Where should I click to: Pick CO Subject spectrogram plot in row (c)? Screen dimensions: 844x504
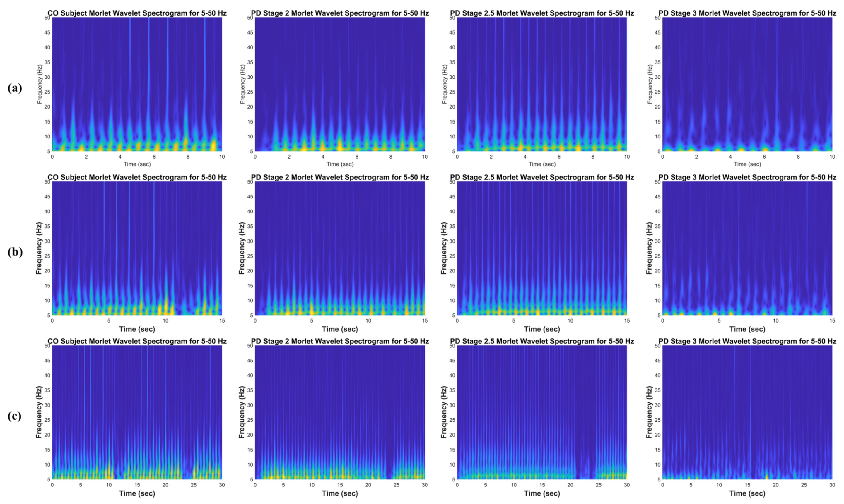click(137, 412)
